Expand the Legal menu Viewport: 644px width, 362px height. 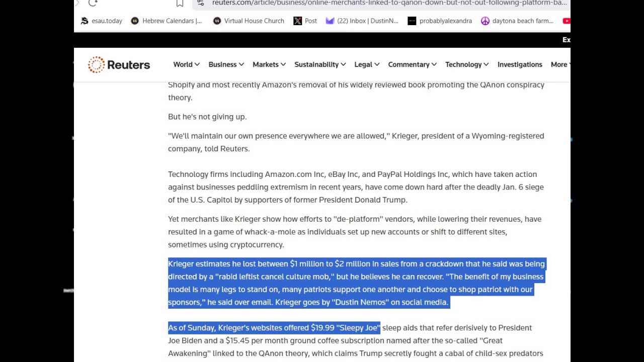click(x=367, y=64)
